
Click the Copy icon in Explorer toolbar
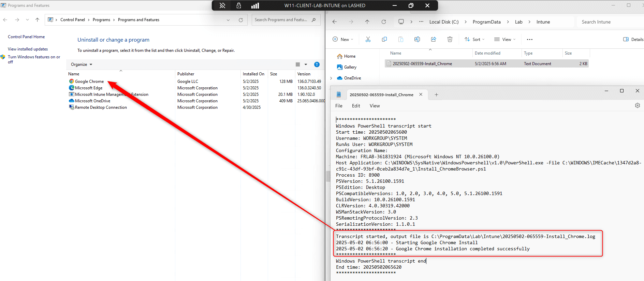pos(384,40)
